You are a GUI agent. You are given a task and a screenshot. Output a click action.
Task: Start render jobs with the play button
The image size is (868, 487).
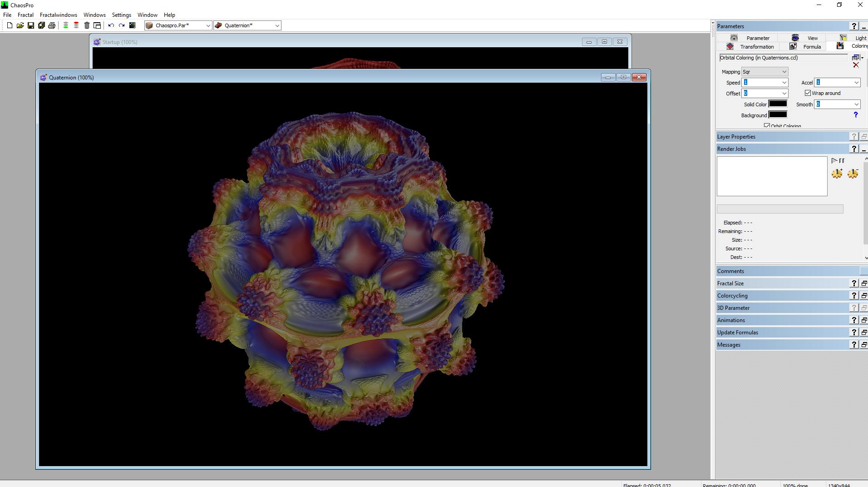[834, 161]
